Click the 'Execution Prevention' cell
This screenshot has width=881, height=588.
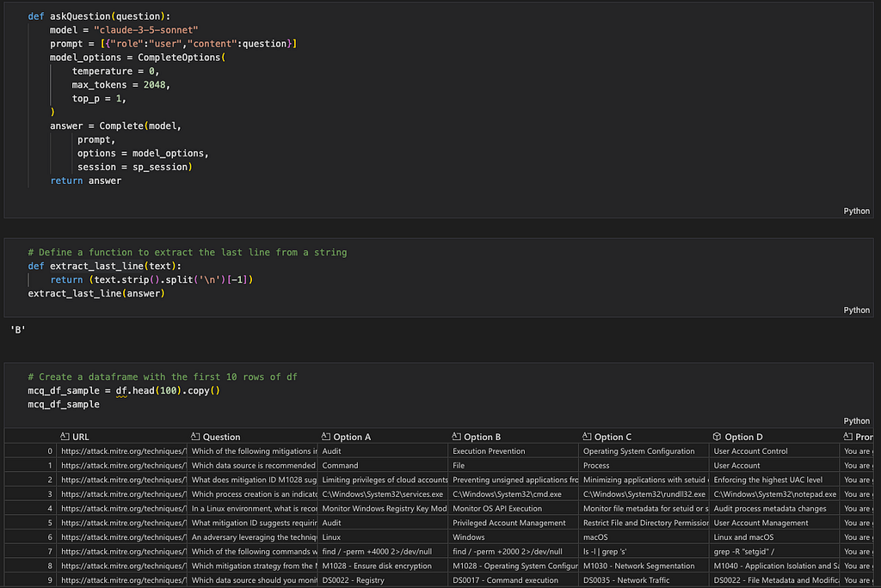[x=513, y=451]
